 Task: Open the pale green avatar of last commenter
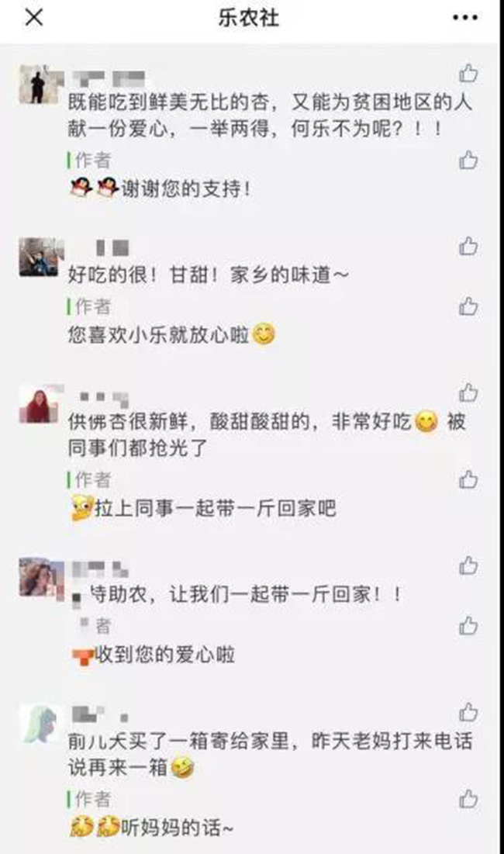[x=39, y=723]
